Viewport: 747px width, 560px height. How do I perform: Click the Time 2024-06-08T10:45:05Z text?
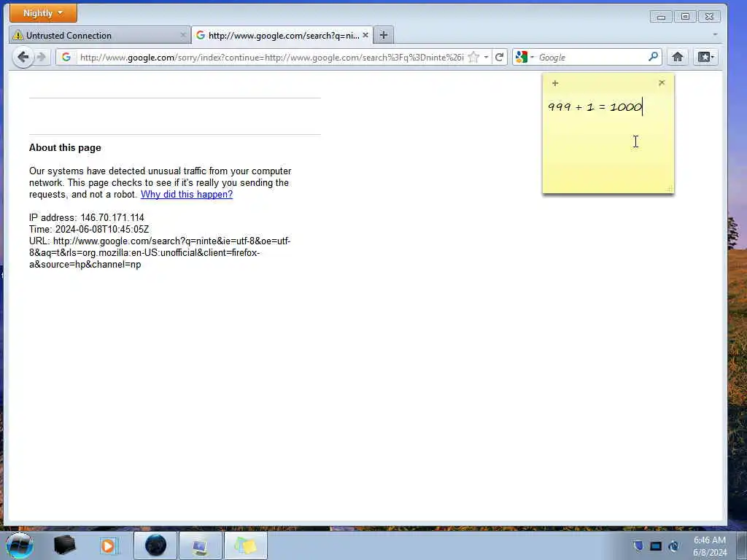(x=89, y=230)
